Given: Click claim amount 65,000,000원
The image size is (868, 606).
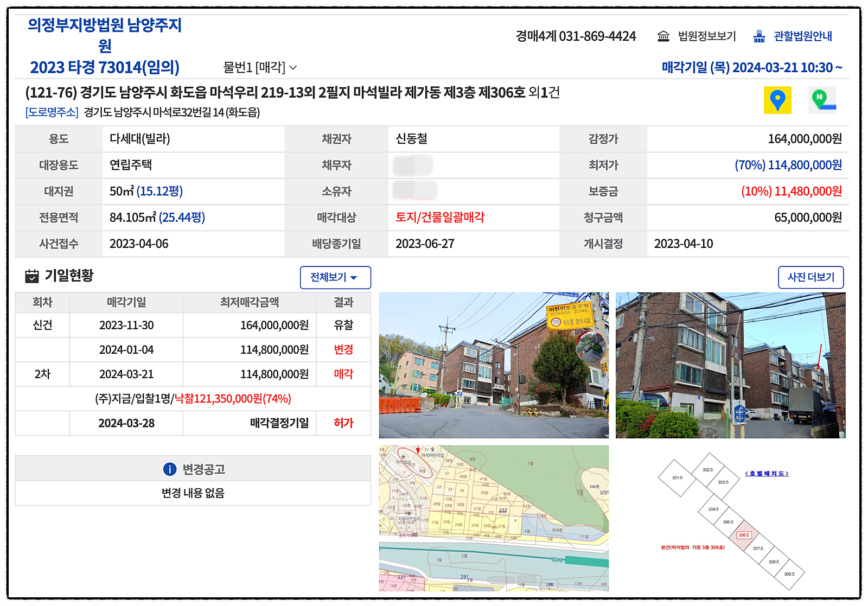Looking at the screenshot, I should 808,218.
